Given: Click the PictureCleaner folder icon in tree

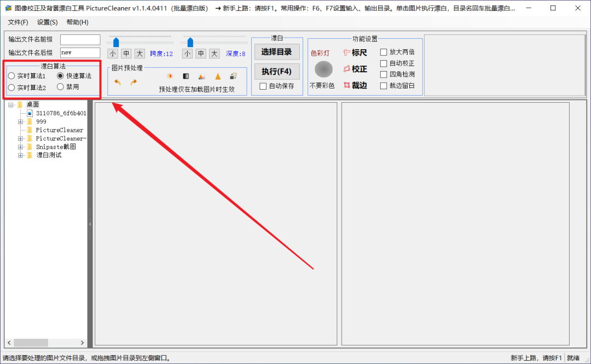Looking at the screenshot, I should click(x=30, y=130).
